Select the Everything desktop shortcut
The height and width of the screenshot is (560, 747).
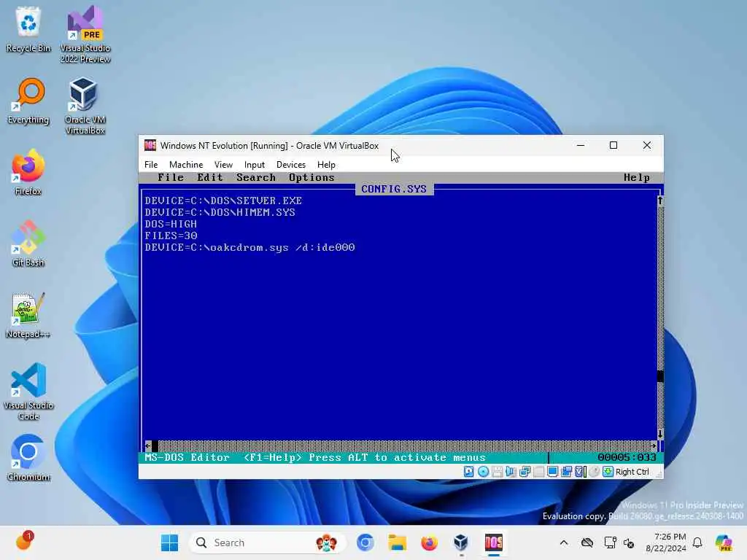click(28, 101)
